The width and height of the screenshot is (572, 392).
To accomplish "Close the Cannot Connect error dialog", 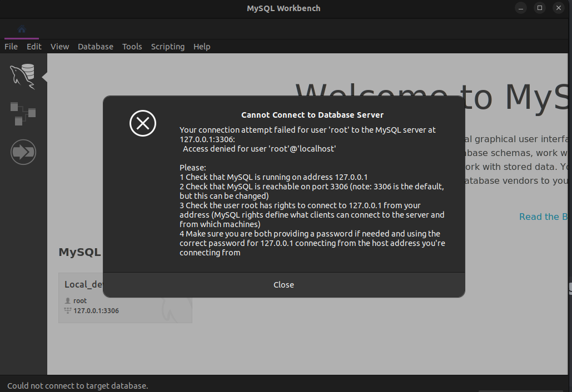I will click(x=284, y=285).
